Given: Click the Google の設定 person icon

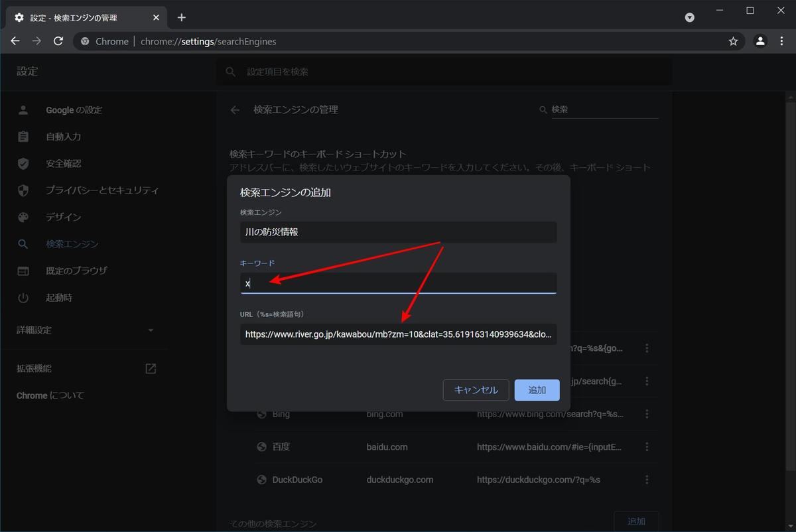Looking at the screenshot, I should click(x=23, y=110).
